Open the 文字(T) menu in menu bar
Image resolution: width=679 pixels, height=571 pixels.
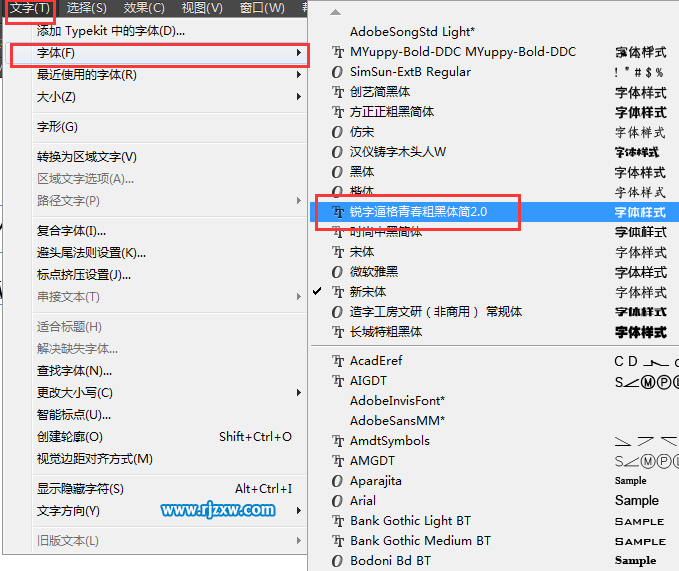coord(30,8)
